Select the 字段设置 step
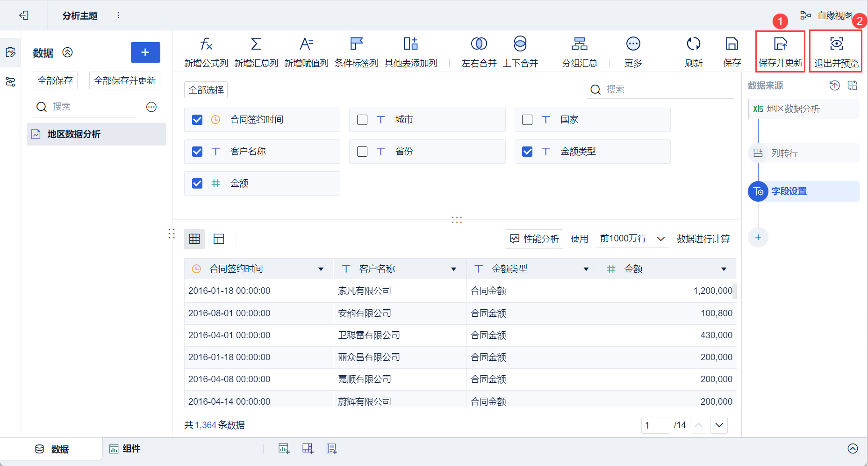The height and width of the screenshot is (466, 868). click(803, 191)
